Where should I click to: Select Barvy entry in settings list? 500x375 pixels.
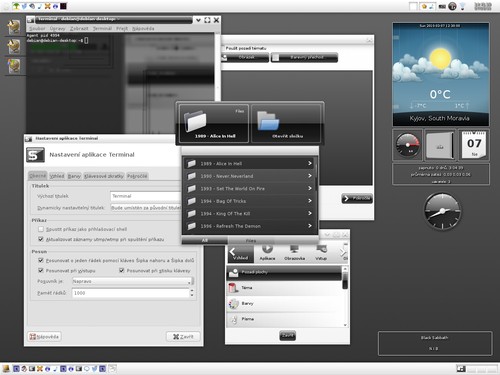[x=284, y=304]
